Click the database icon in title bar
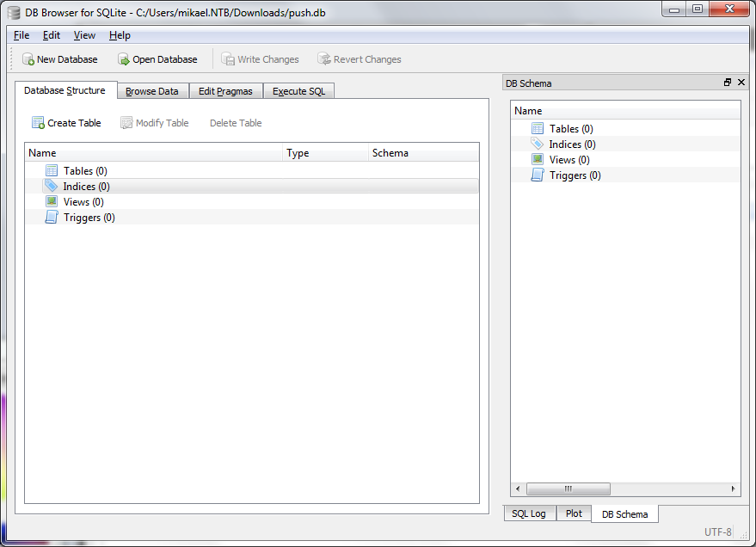 14,13
